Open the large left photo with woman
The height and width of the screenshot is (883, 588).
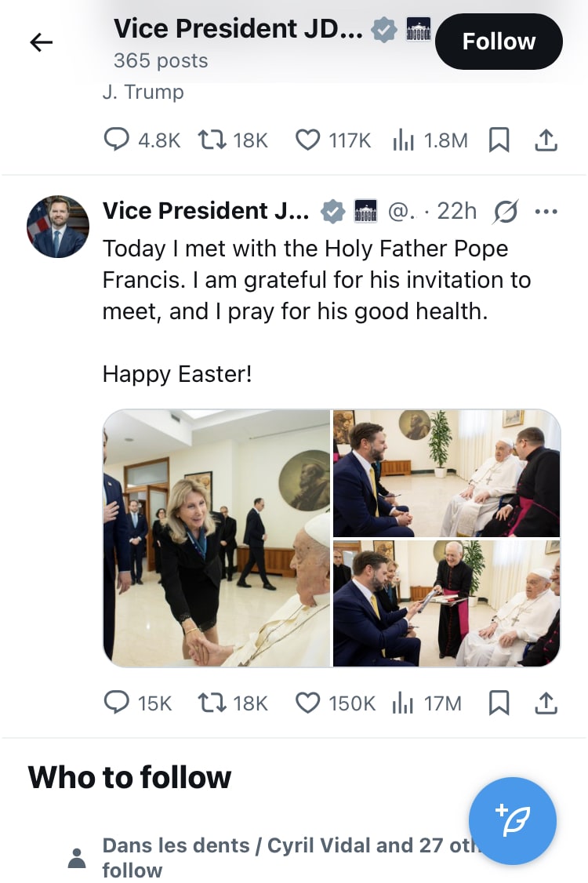216,538
